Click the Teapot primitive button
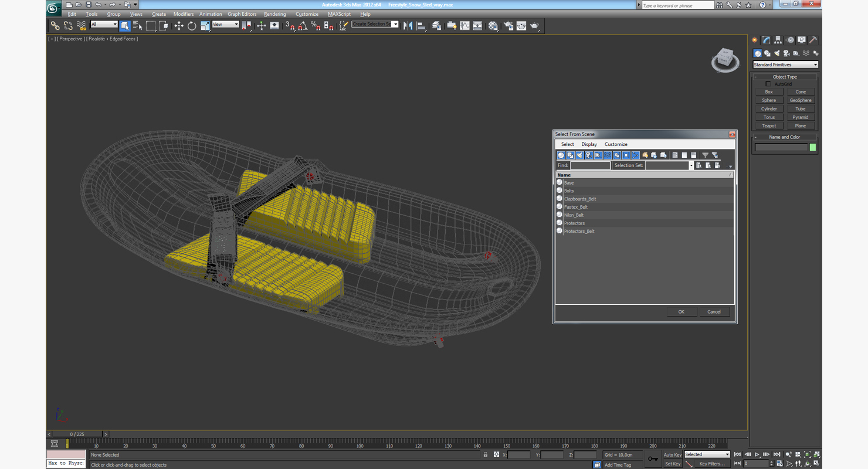868x469 pixels. coord(769,126)
